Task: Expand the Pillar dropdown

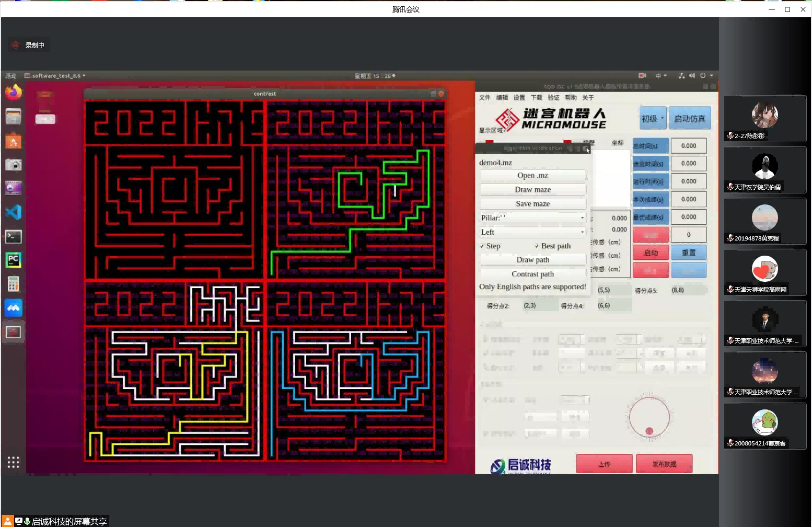Action: [x=532, y=218]
